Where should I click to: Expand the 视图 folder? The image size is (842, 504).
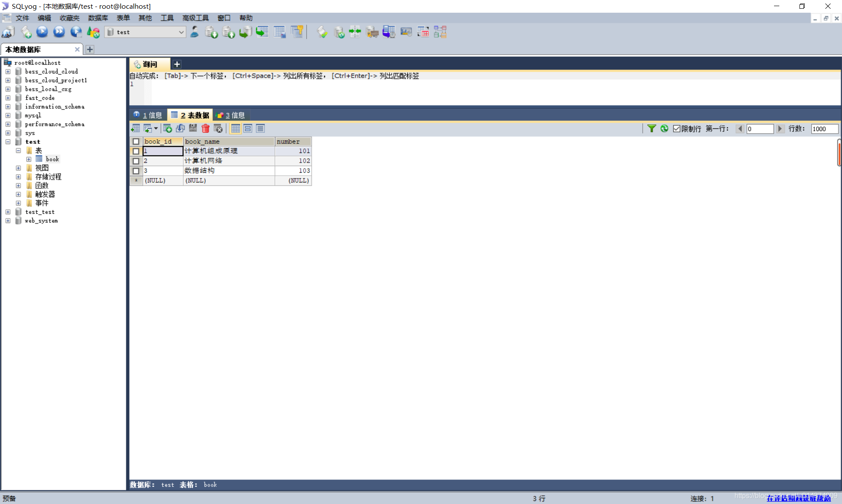(18, 168)
